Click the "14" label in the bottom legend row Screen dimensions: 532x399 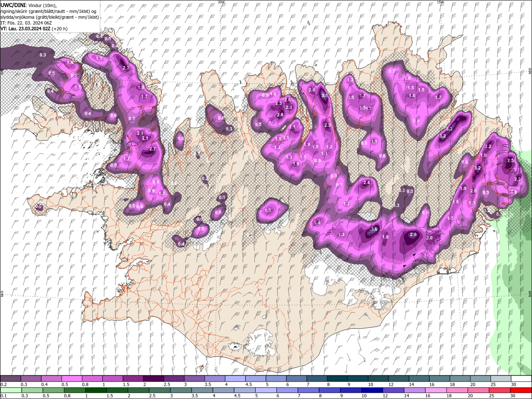(406, 396)
